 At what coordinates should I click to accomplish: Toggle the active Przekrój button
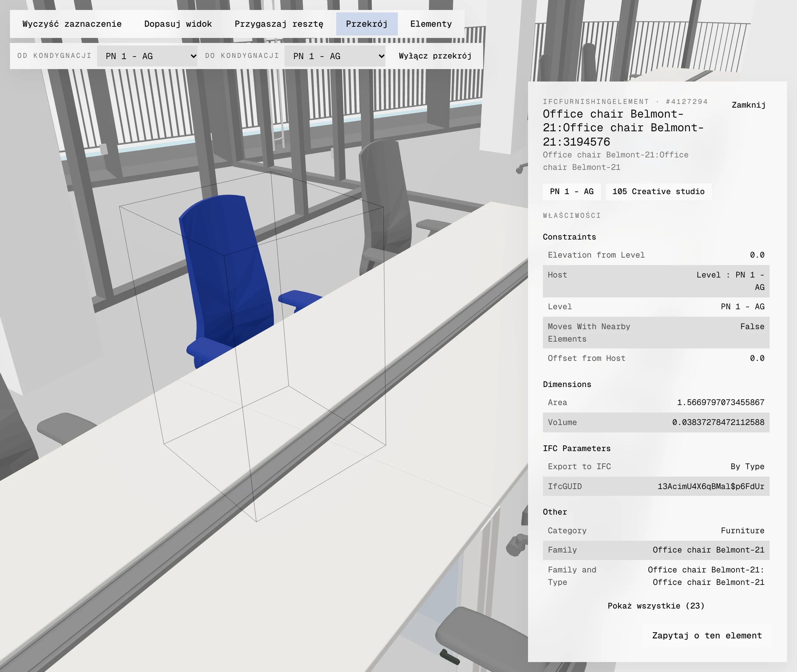click(x=367, y=24)
